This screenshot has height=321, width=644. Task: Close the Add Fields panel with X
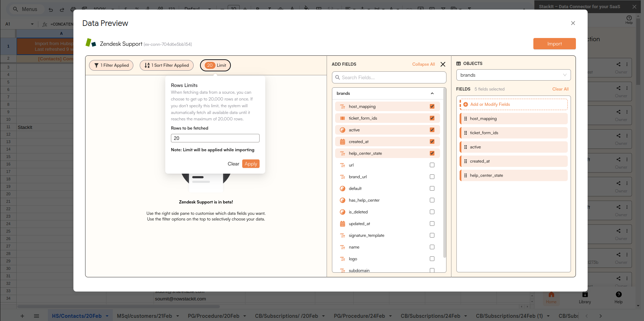pos(443,64)
